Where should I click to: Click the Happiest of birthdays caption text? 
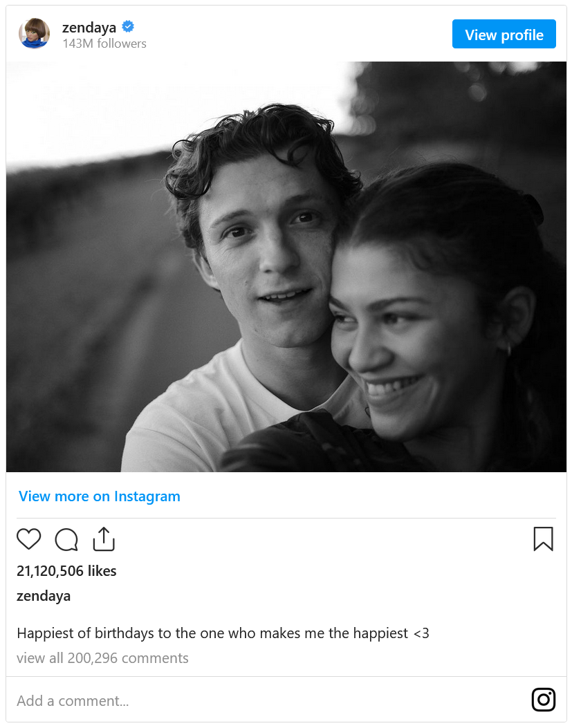tap(223, 633)
